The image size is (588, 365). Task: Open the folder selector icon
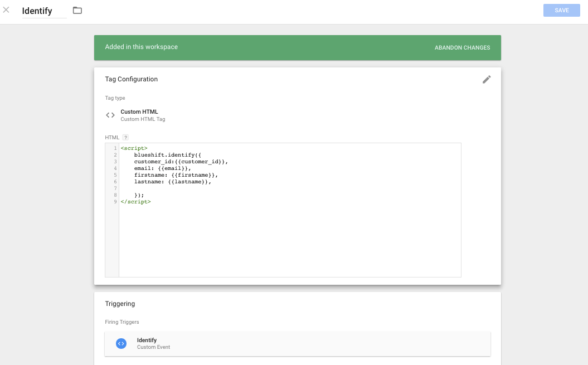tap(77, 10)
